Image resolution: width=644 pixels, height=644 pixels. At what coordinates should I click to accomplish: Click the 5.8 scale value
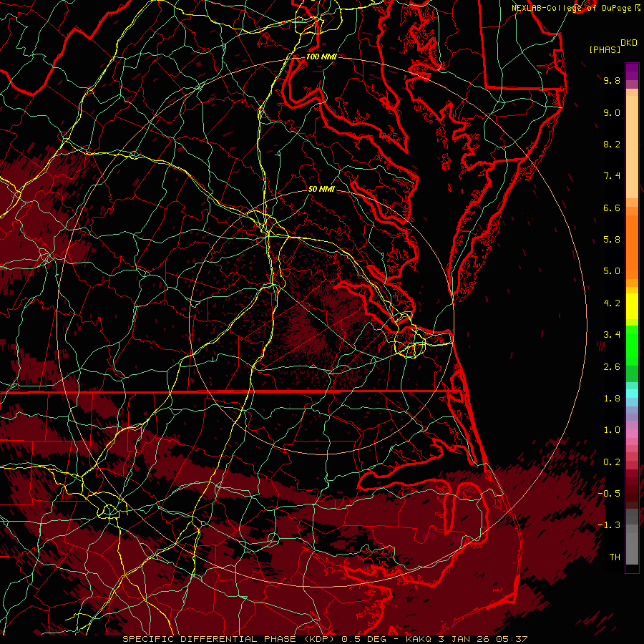point(612,240)
